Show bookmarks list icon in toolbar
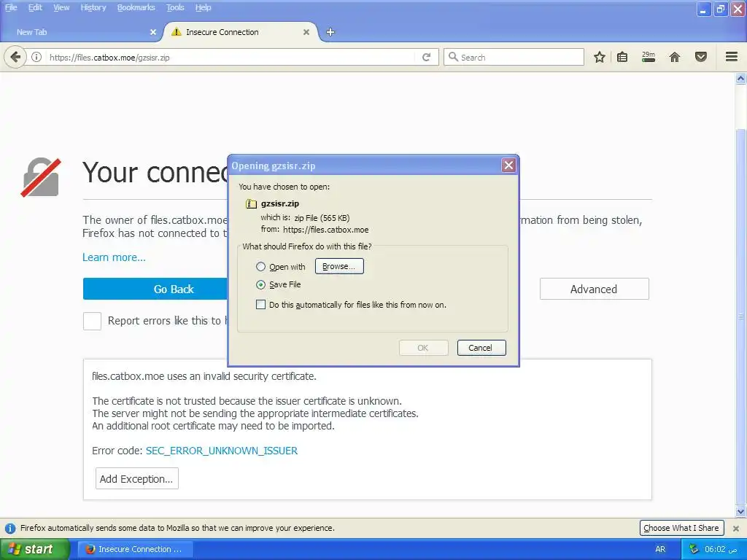This screenshot has height=560, width=747. tap(622, 57)
